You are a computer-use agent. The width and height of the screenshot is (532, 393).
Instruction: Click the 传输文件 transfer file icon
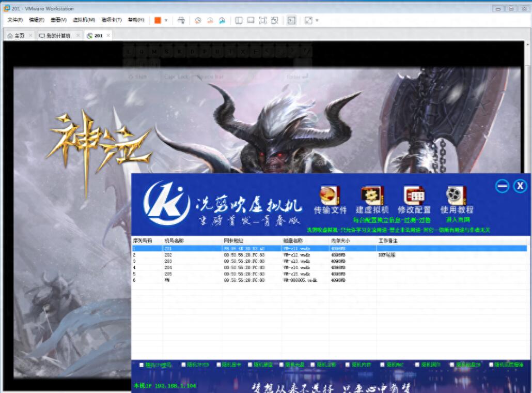[x=330, y=201]
